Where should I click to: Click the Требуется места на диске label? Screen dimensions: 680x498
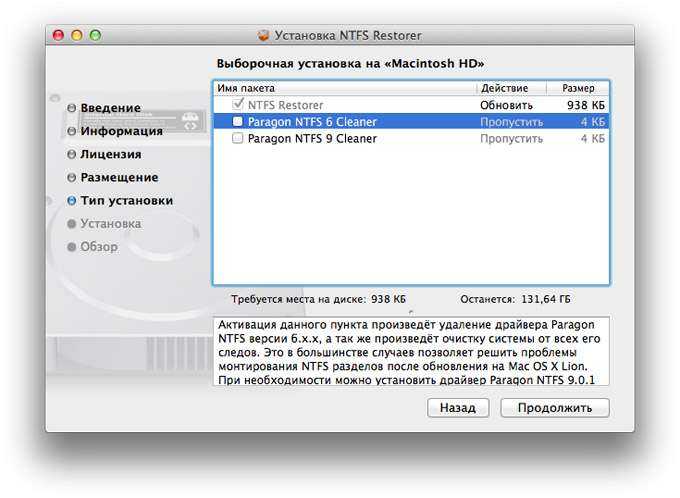click(298, 299)
